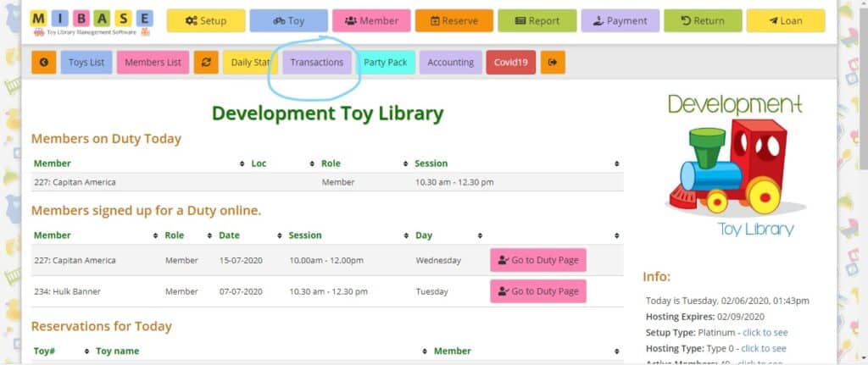The image size is (868, 365).
Task: Select the 'Wednesday' day cell
Action: (x=438, y=261)
